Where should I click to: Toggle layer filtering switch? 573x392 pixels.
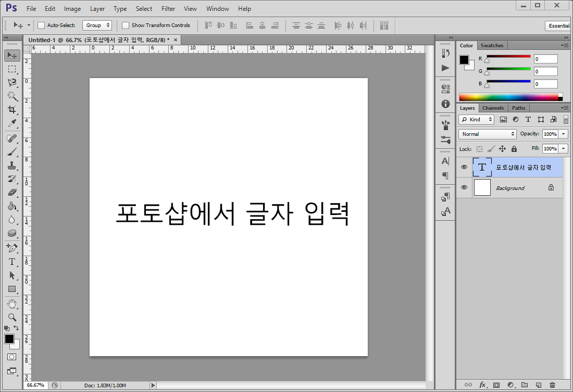[x=566, y=119]
